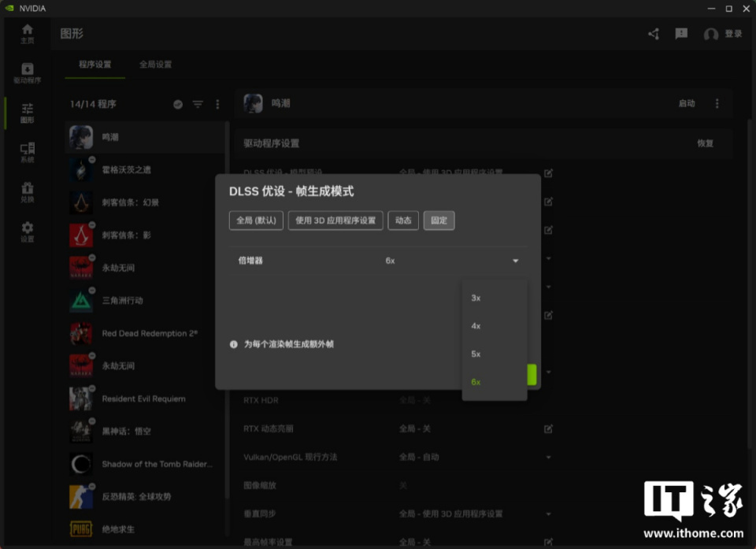The width and height of the screenshot is (756, 549).
Task: Select 3x from multiplier list
Action: [495, 299]
